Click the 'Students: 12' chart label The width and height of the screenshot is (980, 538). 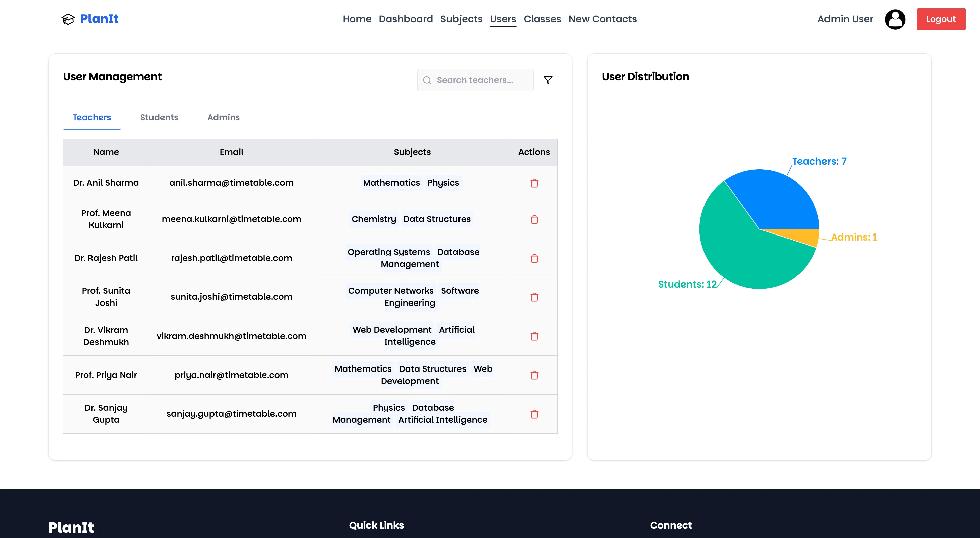(687, 284)
